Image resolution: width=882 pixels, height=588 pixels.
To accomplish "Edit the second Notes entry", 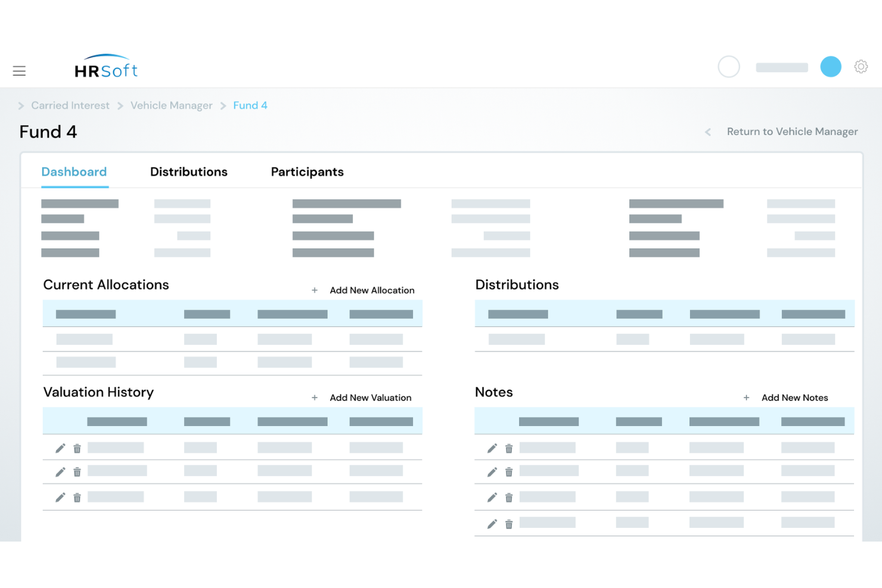I will point(492,471).
